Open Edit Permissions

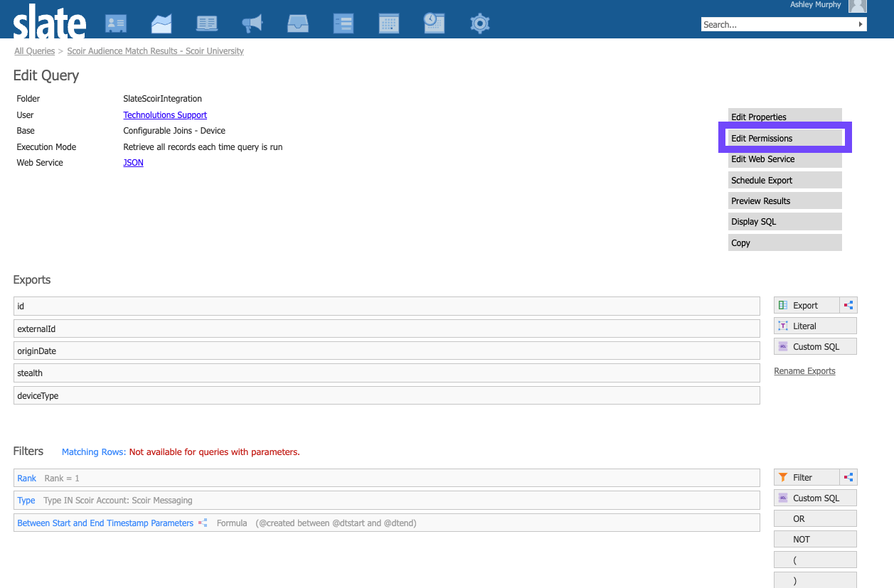(784, 138)
